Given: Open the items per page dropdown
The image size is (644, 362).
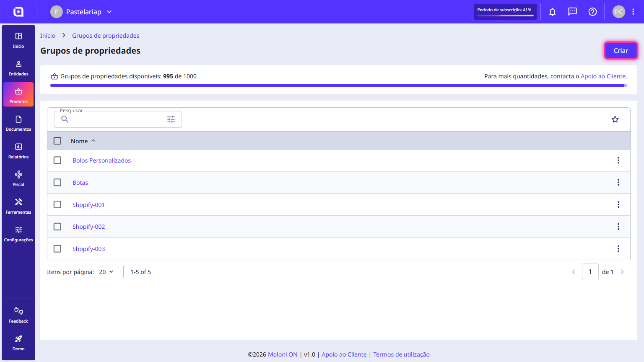Looking at the screenshot, I should tap(106, 272).
